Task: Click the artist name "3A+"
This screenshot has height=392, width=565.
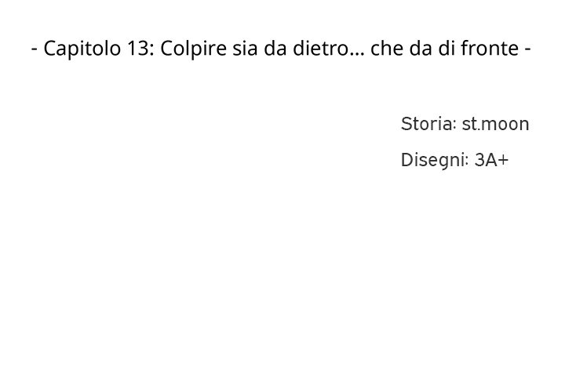Action: coord(492,161)
